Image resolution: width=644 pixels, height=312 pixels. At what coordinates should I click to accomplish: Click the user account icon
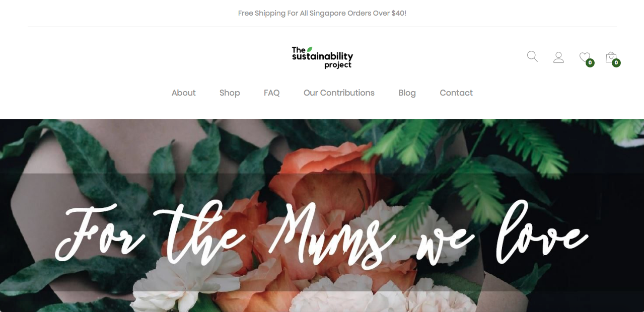(558, 57)
